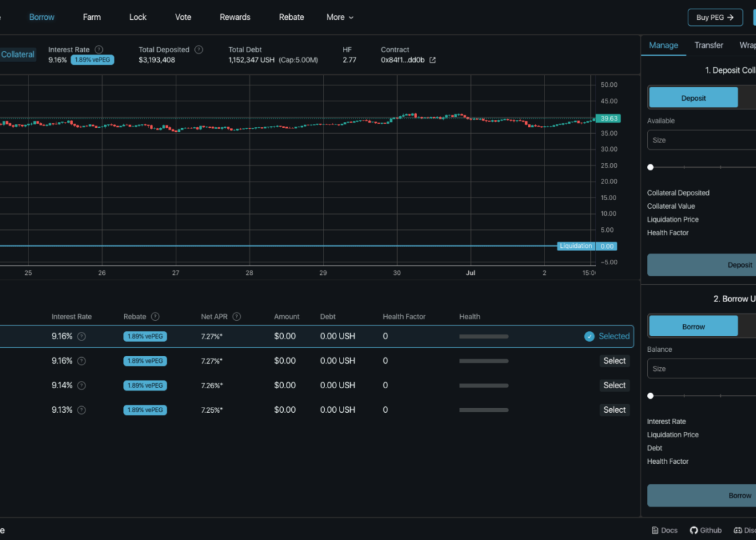Select the vault in the 9.14% row
Image resolution: width=756 pixels, height=540 pixels.
[x=614, y=386]
